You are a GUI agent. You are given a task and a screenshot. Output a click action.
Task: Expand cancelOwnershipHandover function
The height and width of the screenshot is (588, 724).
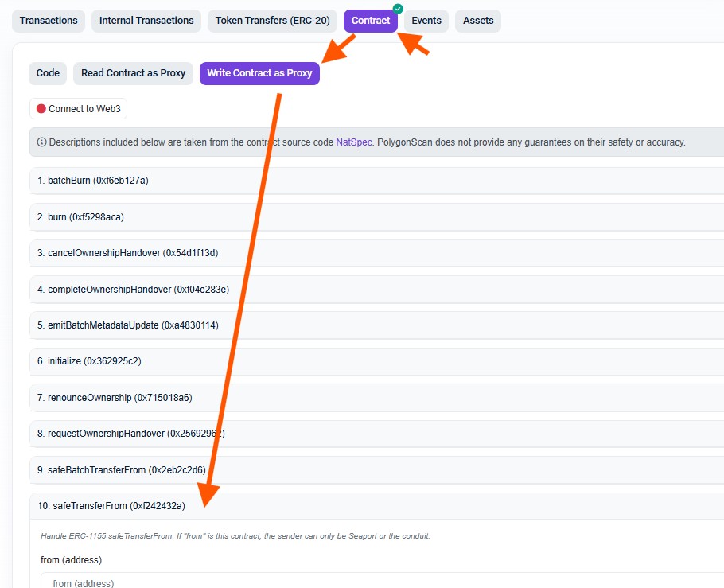pyautogui.click(x=127, y=253)
